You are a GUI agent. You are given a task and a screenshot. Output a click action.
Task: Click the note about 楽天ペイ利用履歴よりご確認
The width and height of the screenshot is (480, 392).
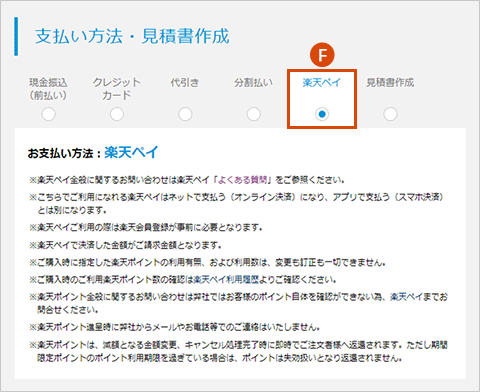183,279
